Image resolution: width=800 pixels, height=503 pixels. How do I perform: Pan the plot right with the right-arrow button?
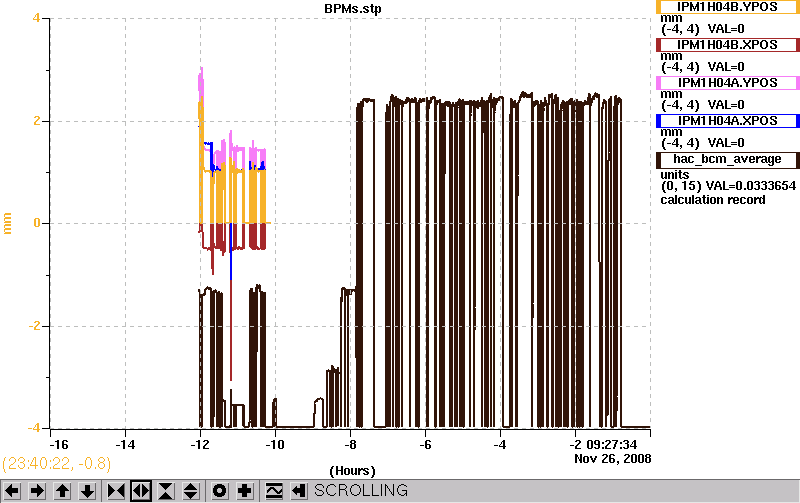(x=37, y=491)
